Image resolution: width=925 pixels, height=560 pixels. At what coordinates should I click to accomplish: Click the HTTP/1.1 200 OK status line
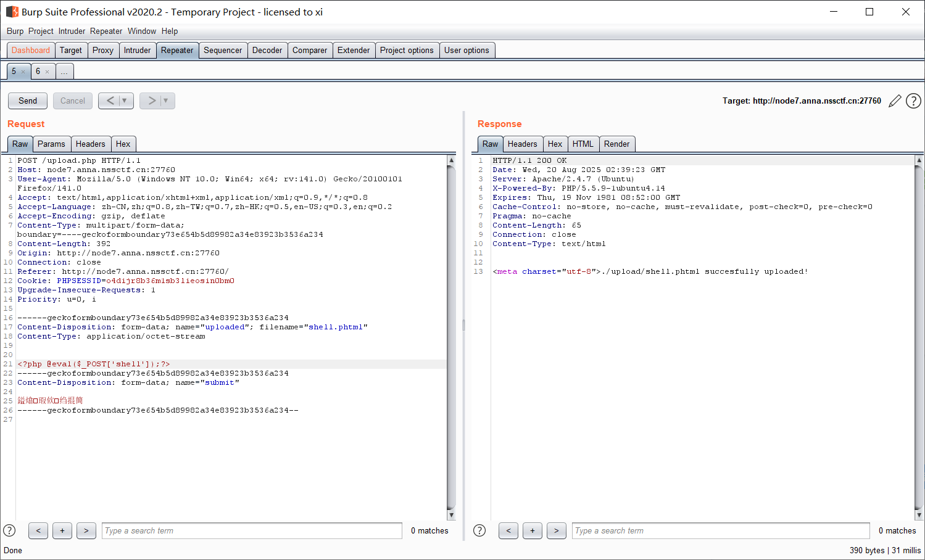point(529,160)
